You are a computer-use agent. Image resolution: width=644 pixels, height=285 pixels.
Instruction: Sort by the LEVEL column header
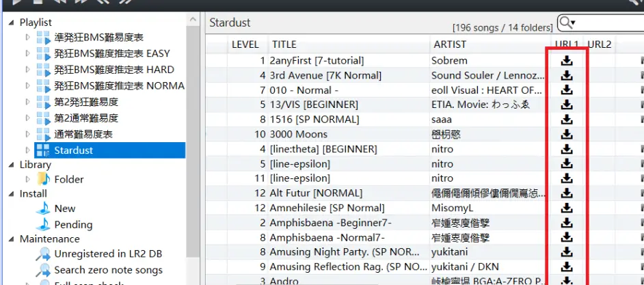(x=245, y=44)
